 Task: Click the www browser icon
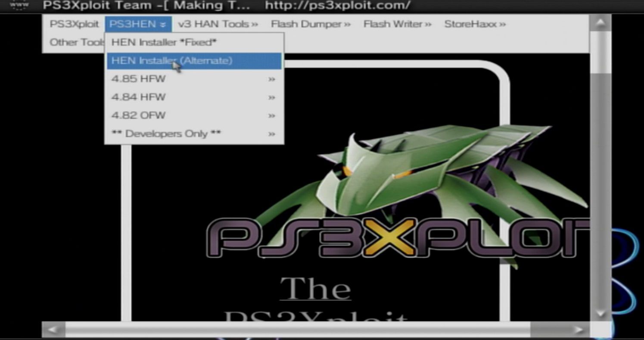point(19,6)
